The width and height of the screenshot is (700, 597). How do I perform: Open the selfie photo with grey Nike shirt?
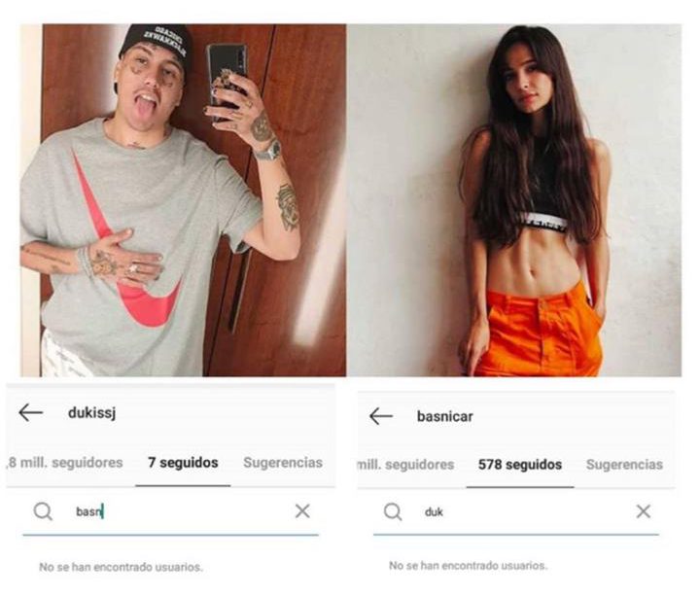pos(183,200)
